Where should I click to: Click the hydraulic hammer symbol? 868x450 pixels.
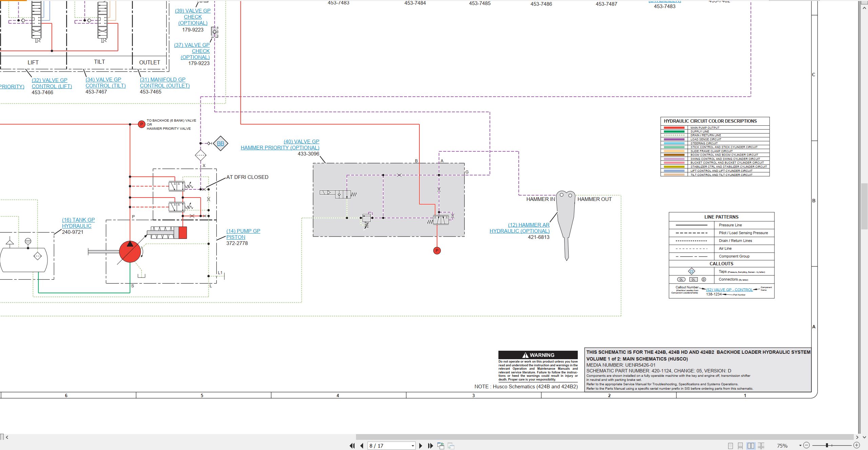tap(566, 225)
